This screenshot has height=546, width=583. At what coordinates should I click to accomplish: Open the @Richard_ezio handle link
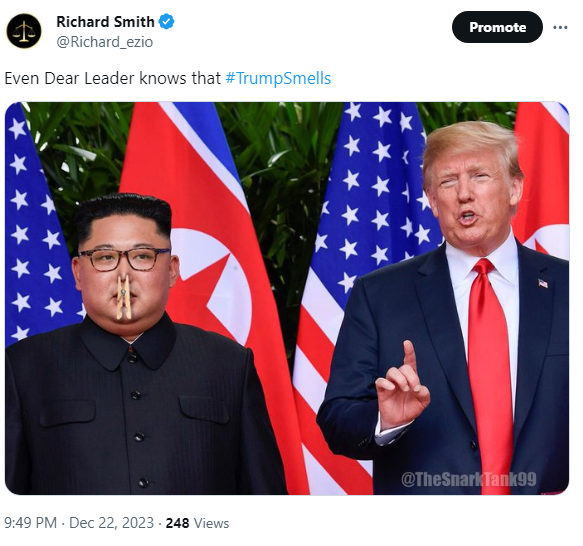[104, 42]
